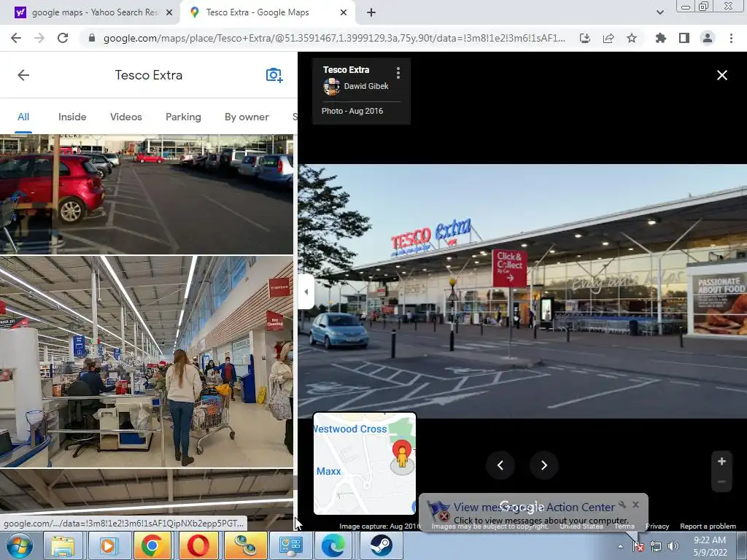The width and height of the screenshot is (747, 560).
Task: Switch to the By owner tab
Action: 247,117
